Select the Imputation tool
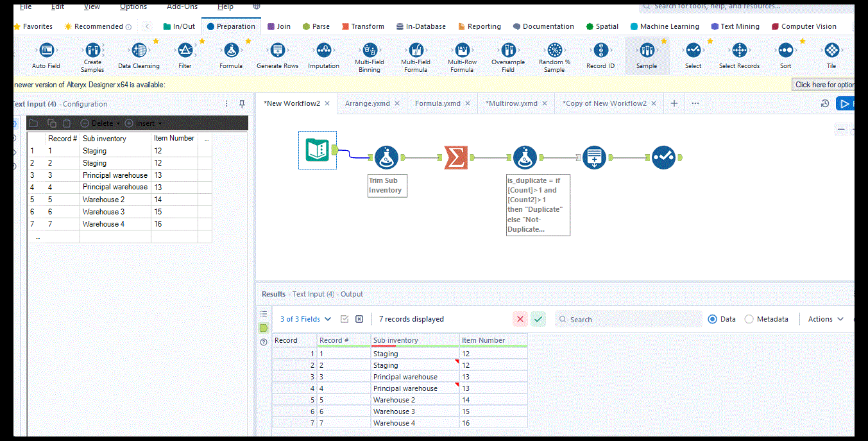 click(x=323, y=51)
